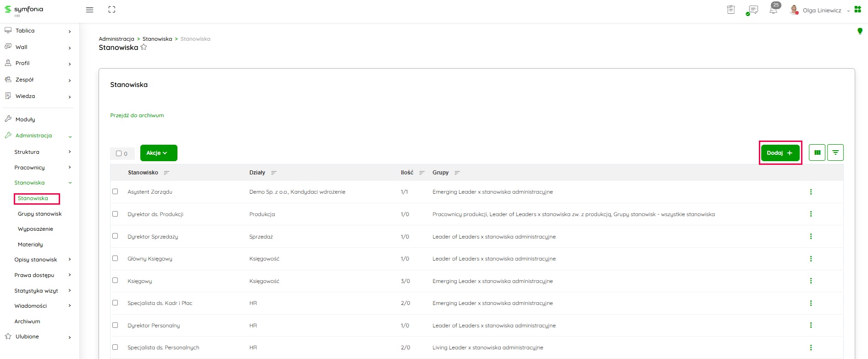
Task: Open column visibility settings icon
Action: pos(817,152)
